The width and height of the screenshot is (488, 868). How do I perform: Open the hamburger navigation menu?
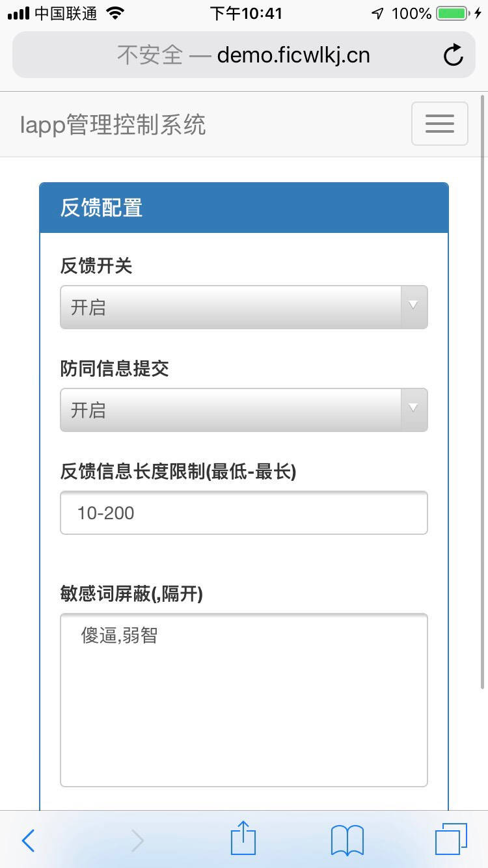point(439,124)
